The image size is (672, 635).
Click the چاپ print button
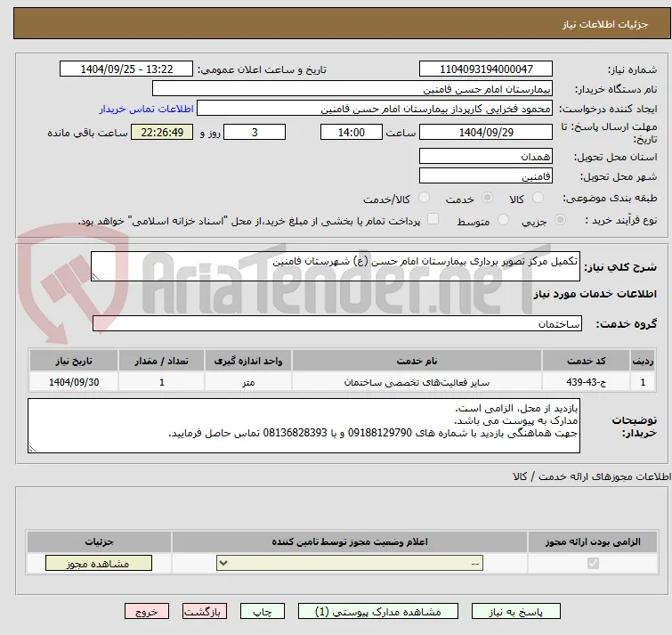point(263,612)
